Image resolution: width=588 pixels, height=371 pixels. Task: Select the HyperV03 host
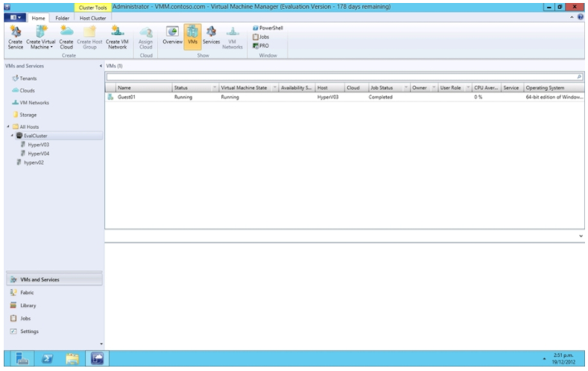tap(35, 145)
